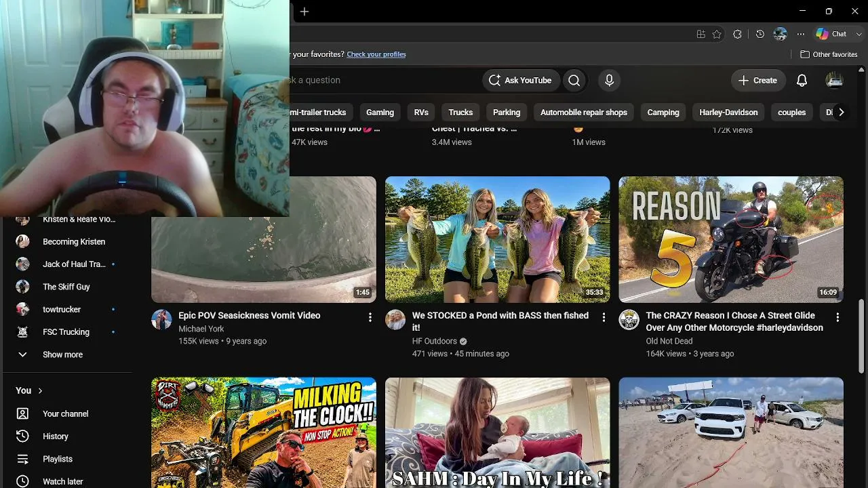This screenshot has height=488, width=868.
Task: Select the Automobile repair shops chip
Action: (x=584, y=113)
